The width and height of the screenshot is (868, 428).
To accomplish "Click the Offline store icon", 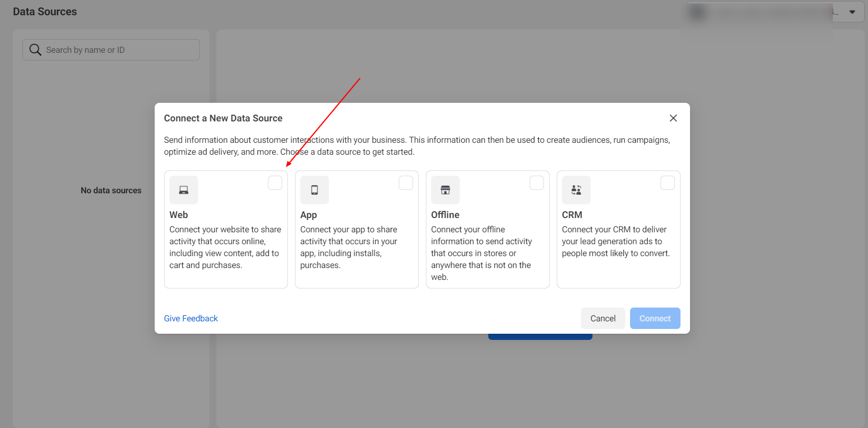I will (x=445, y=190).
